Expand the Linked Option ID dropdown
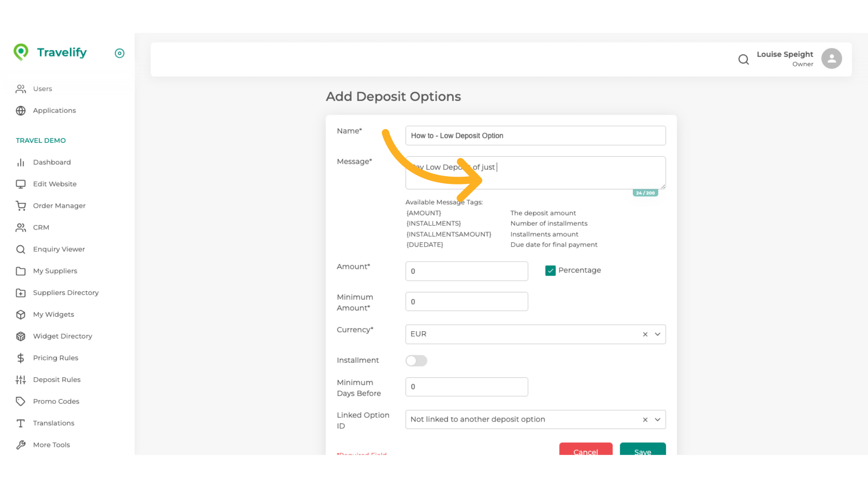This screenshot has width=868, height=488. (x=658, y=419)
